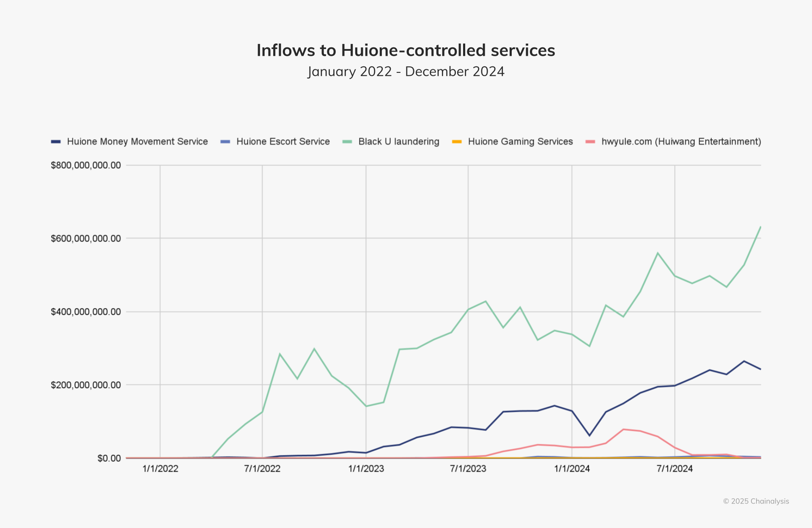Click the subtitle January 2022 - December 2024

[x=406, y=71]
